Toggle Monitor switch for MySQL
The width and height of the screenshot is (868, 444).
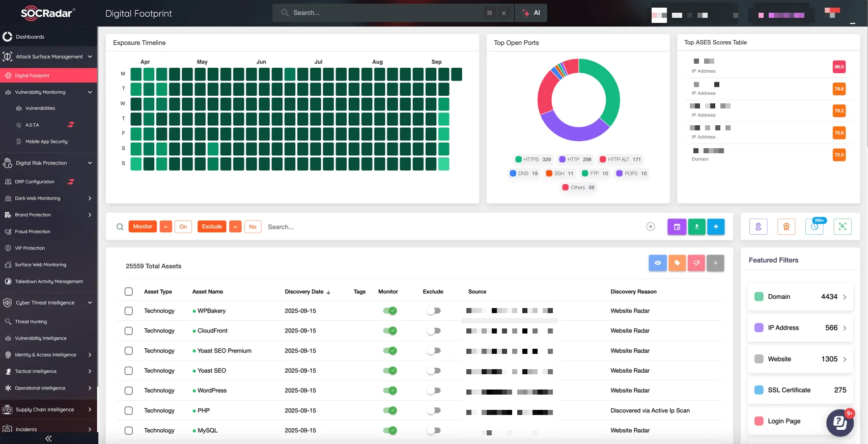390,430
